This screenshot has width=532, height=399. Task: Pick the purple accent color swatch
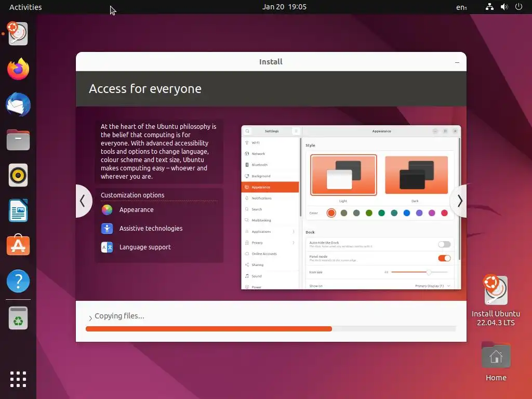click(419, 213)
